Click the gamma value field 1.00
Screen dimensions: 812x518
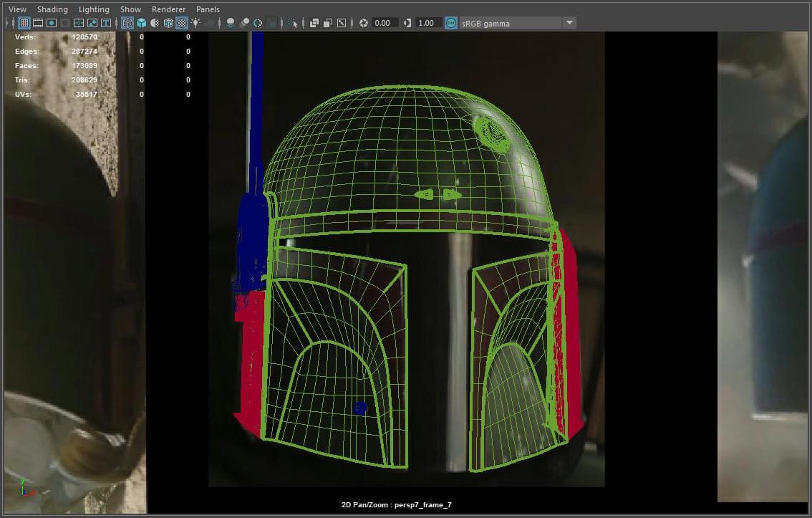pyautogui.click(x=427, y=23)
